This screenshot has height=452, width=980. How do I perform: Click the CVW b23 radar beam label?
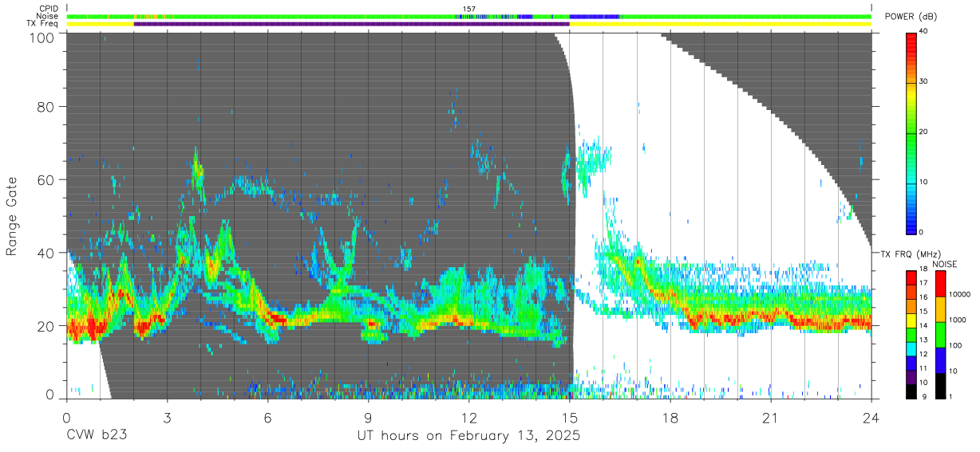96,436
